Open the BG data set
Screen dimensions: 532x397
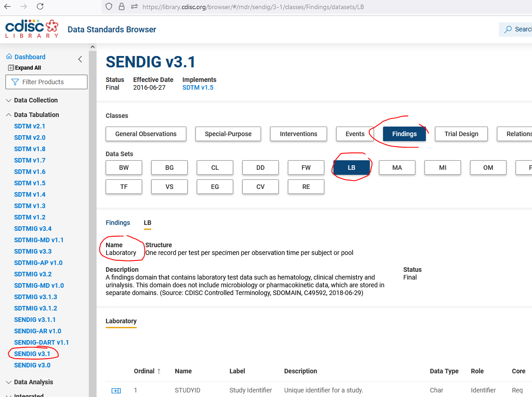click(169, 168)
